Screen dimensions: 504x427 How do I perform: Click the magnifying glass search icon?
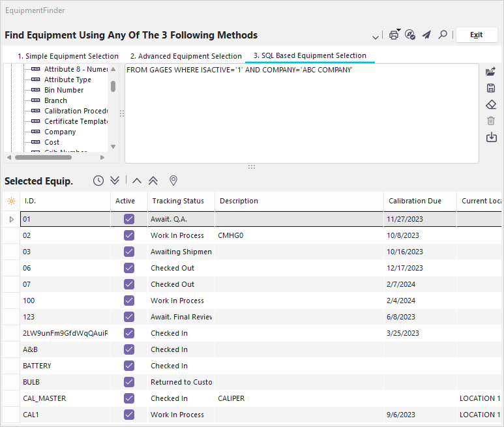[443, 35]
